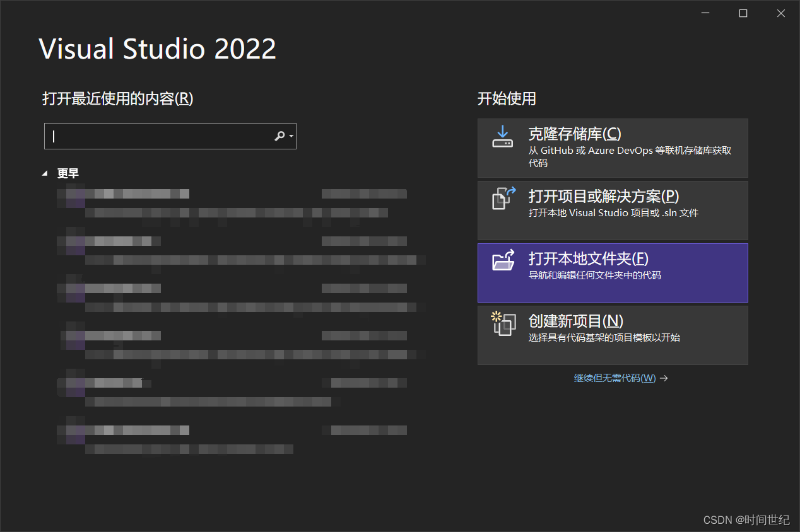Select the third recent project entry
800x532 pixels.
114,288
